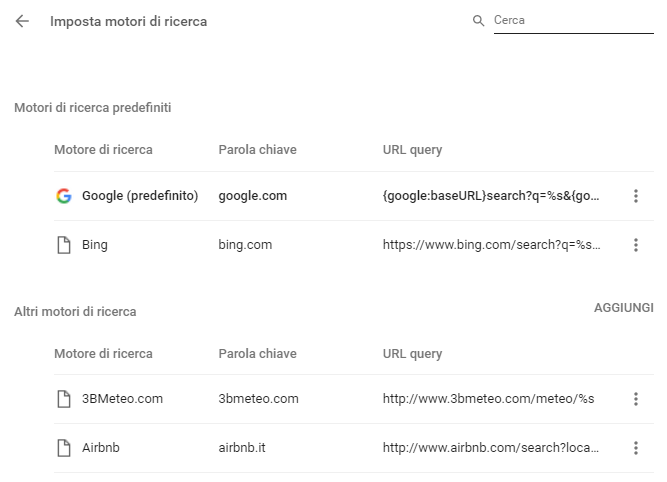Viewport: 667px width, 482px height.
Task: Click the airbnb.it keyword
Action: click(242, 448)
